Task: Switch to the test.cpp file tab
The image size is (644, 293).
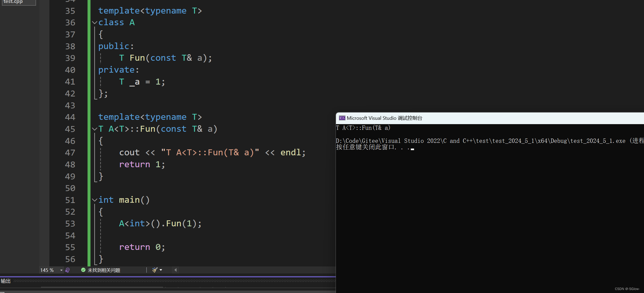Action: click(14, 2)
